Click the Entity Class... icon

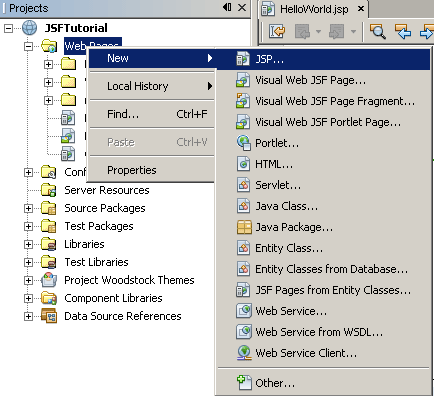pos(243,248)
